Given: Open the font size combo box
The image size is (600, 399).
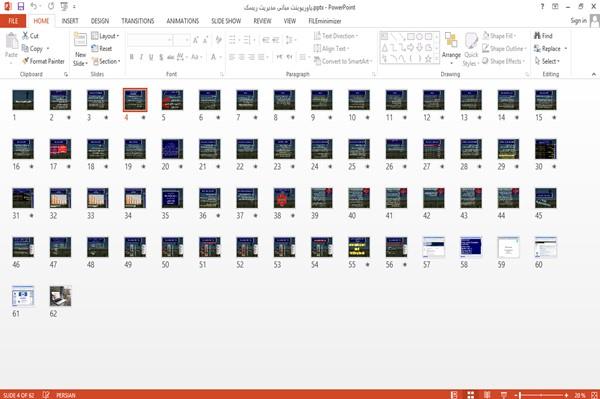Looking at the screenshot, I should tap(181, 40).
